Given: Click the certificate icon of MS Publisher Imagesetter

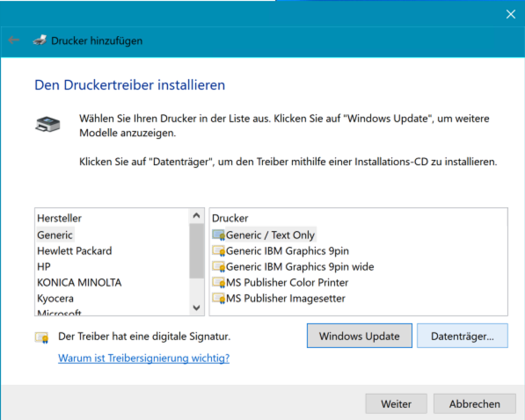Looking at the screenshot, I should [x=218, y=298].
